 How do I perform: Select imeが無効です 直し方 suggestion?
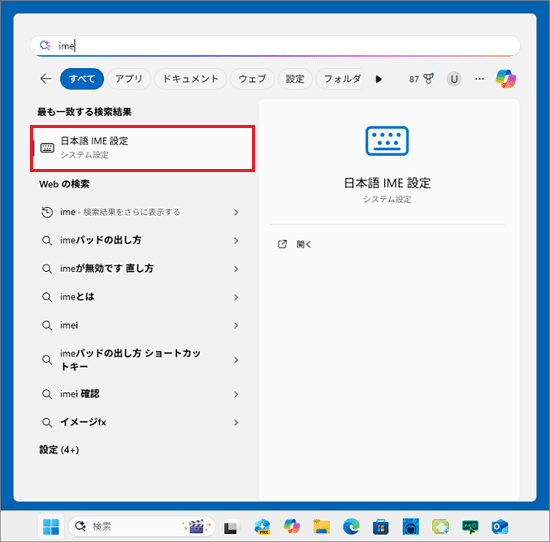140,269
